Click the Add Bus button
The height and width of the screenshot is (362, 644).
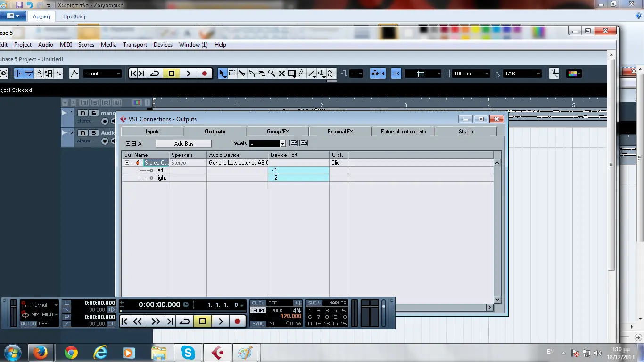[x=184, y=143]
